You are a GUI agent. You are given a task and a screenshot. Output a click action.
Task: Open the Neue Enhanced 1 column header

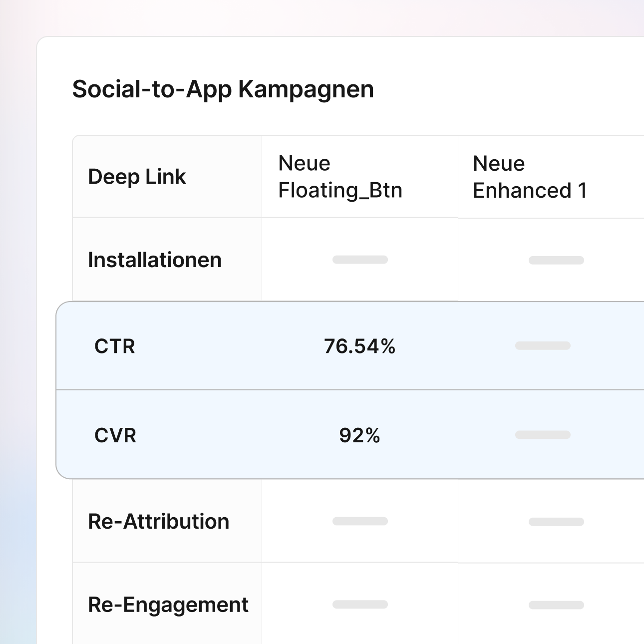tap(530, 177)
